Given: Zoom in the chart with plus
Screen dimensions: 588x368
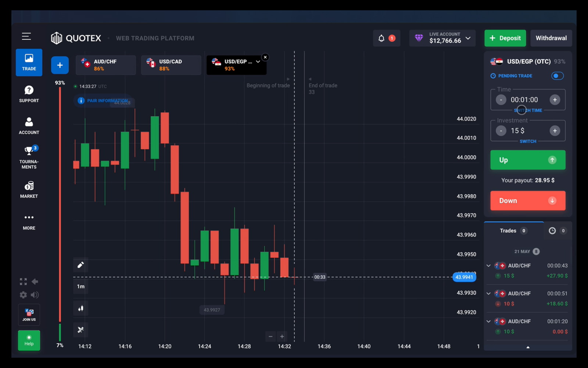Looking at the screenshot, I should coord(282,336).
